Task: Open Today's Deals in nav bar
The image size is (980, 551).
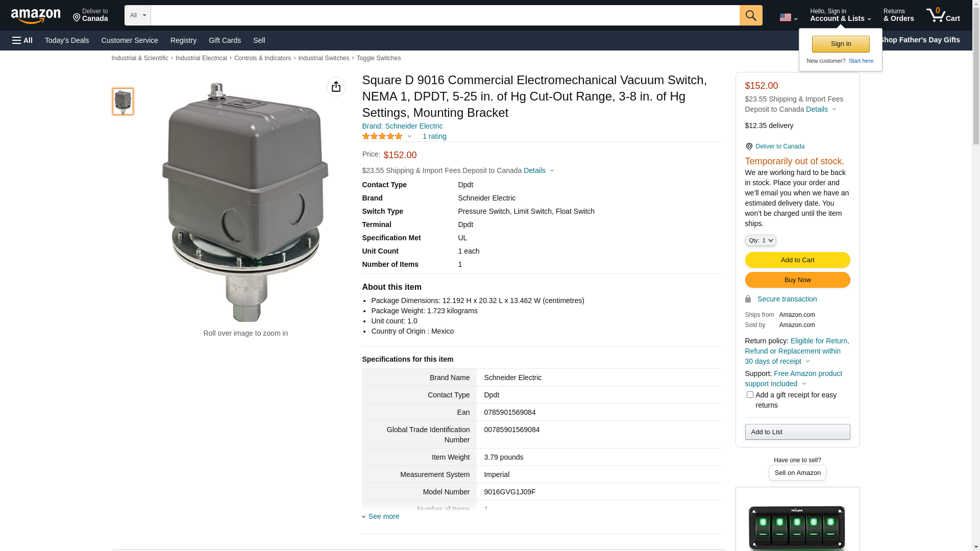Action: coord(67,40)
